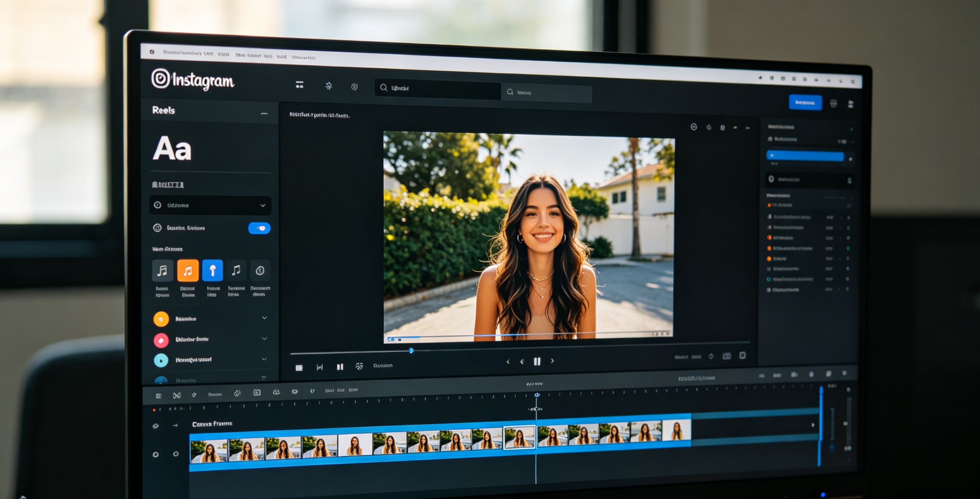Image resolution: width=980 pixels, height=499 pixels.
Task: Select the large Aa text style button
Action: point(172,148)
